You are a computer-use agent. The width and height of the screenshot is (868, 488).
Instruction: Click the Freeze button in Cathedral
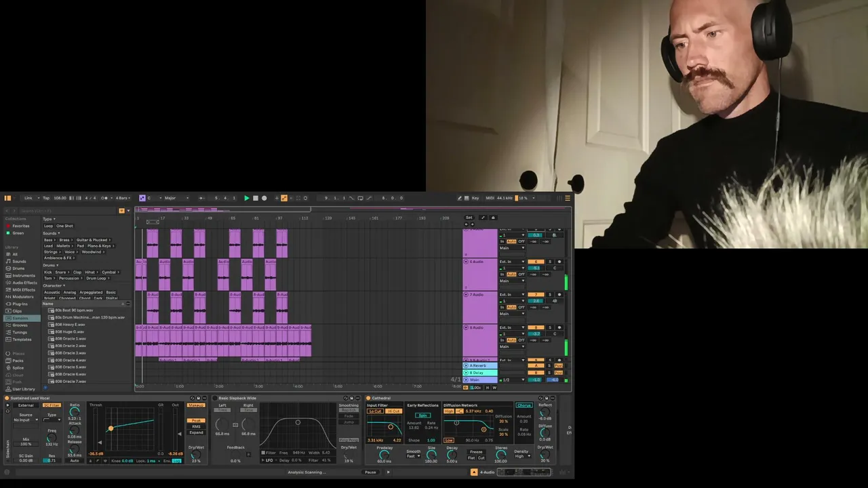pyautogui.click(x=476, y=452)
